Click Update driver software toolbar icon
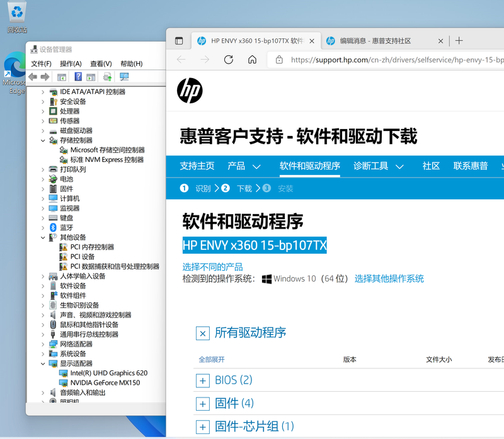Viewport: 504px width, 439px height. [x=107, y=77]
